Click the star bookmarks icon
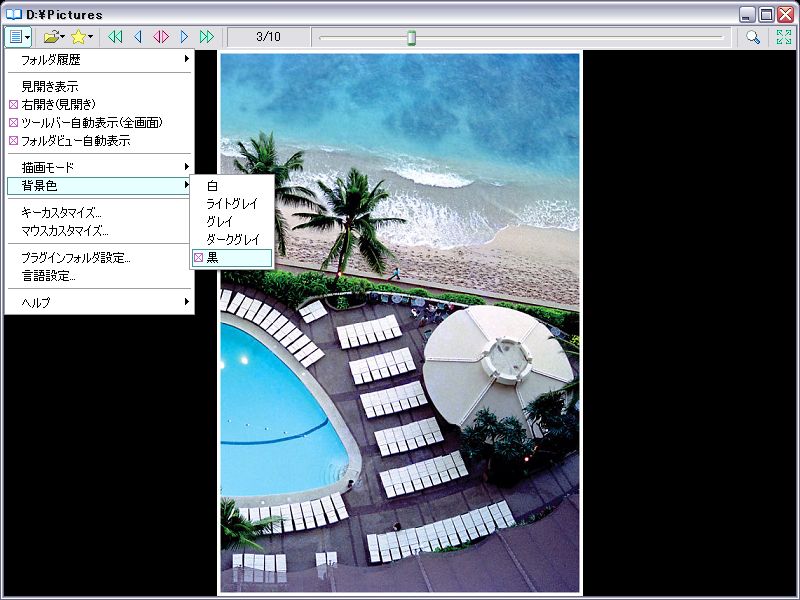This screenshot has width=800, height=600. click(78, 37)
